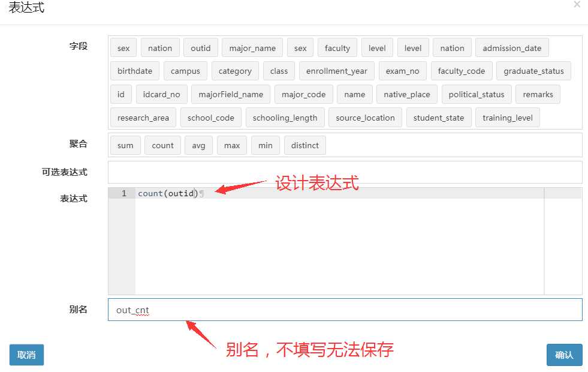Insert the native_place field
The image size is (588, 372).
[x=407, y=94]
